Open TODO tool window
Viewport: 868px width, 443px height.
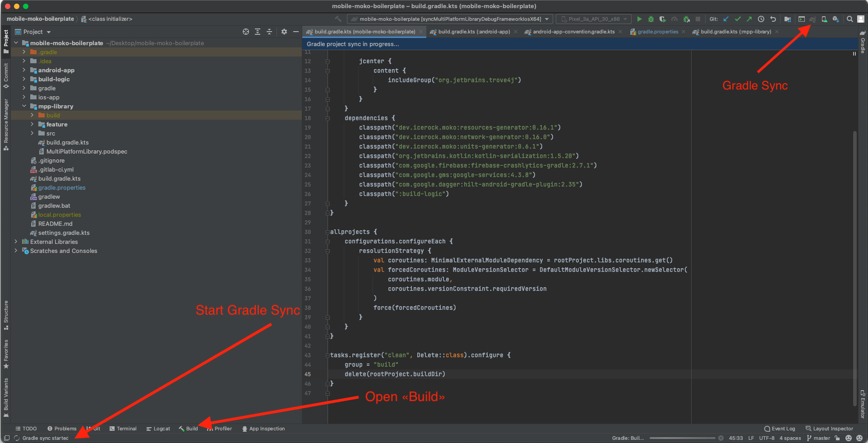coord(26,429)
